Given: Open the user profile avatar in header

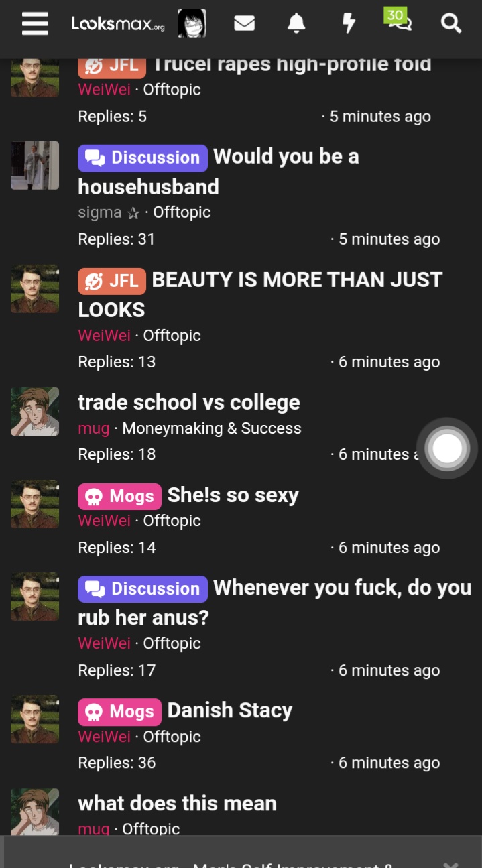Looking at the screenshot, I should 191,23.
